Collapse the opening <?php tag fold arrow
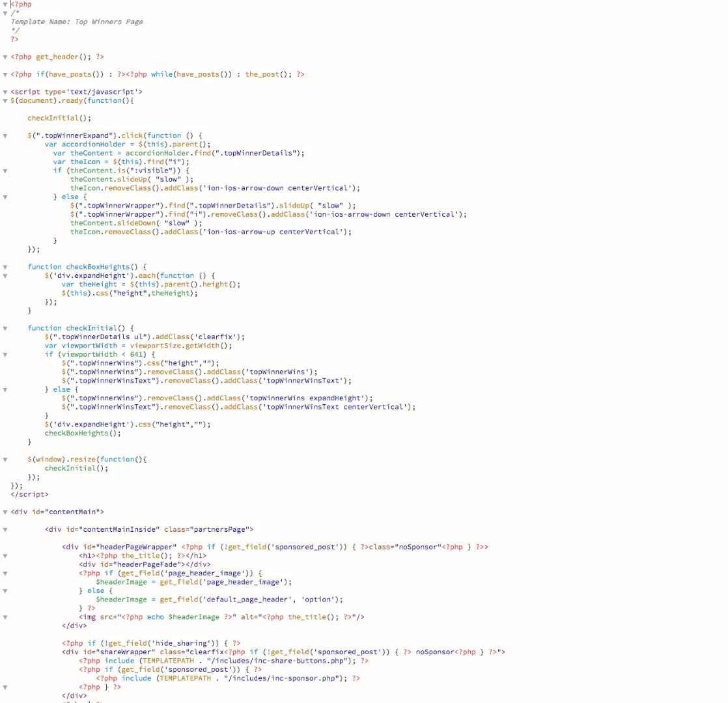The width and height of the screenshot is (728, 703). pos(5,4)
